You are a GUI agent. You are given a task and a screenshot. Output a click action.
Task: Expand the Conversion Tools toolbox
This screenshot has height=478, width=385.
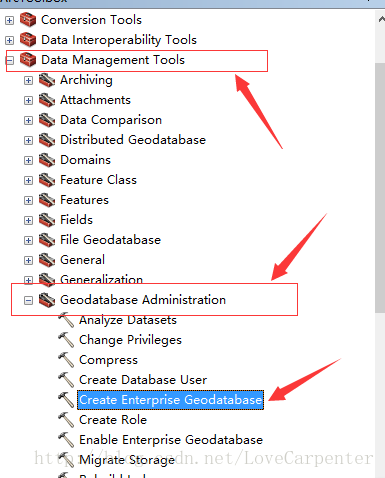[9, 20]
